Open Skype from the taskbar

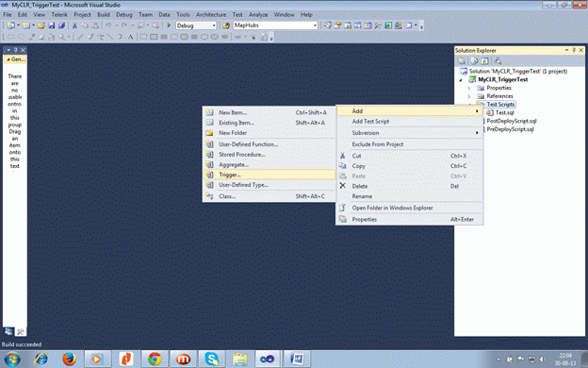pos(211,359)
